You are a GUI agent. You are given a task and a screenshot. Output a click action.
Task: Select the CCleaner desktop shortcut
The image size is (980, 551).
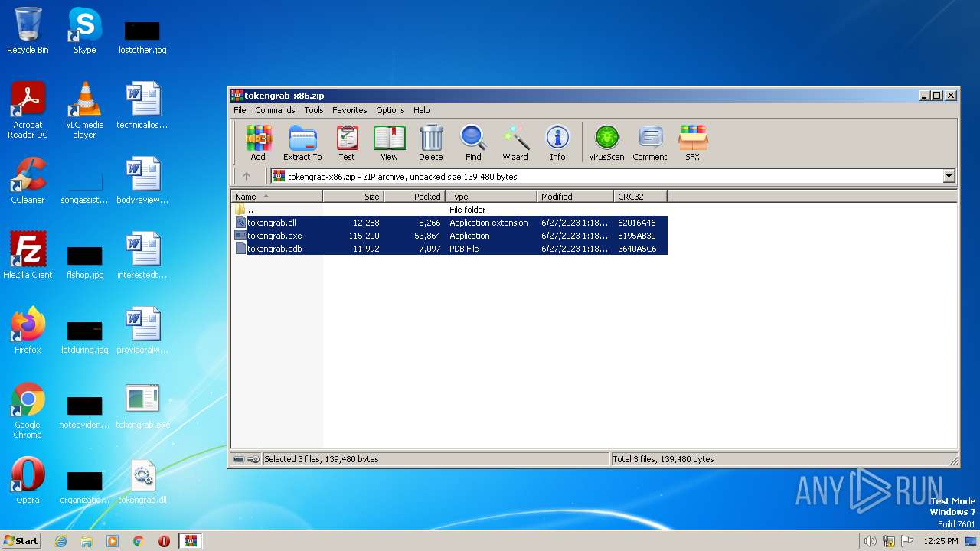click(x=28, y=181)
